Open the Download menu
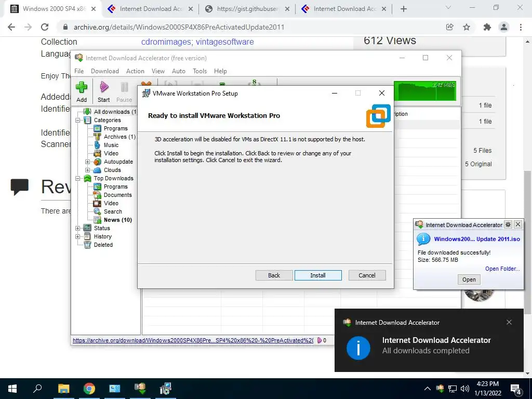The width and height of the screenshot is (532, 399). click(x=105, y=71)
